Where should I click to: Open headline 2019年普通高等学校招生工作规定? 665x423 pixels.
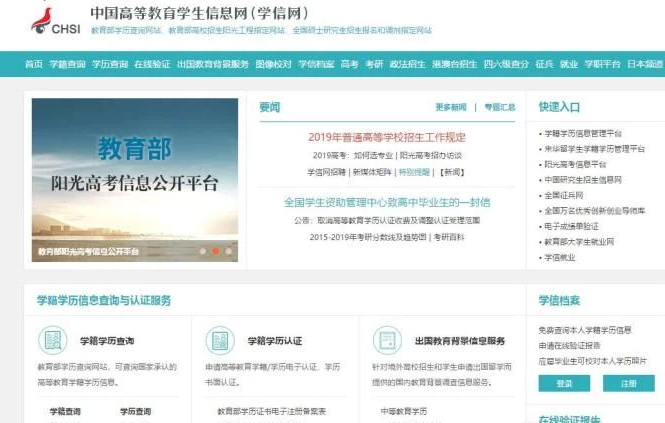[x=387, y=137]
